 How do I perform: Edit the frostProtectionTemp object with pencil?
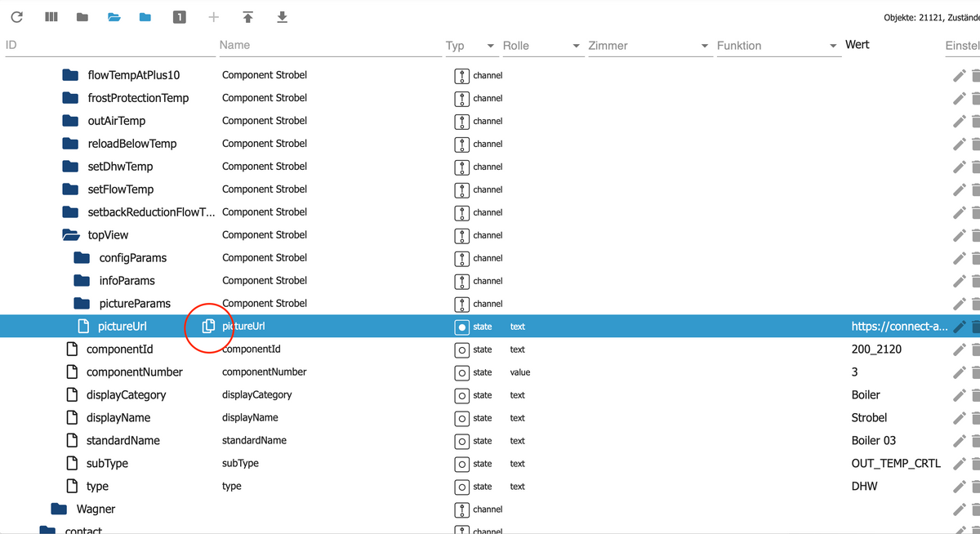coord(960,98)
